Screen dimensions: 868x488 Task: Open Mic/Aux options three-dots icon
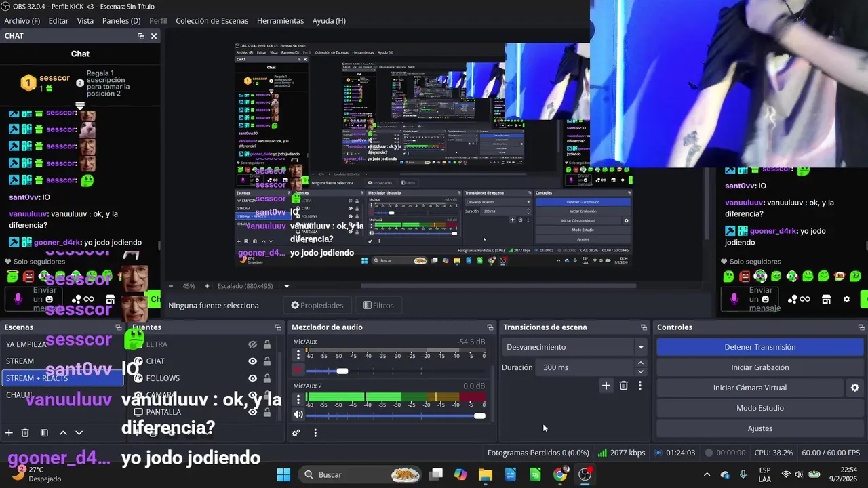pyautogui.click(x=298, y=355)
